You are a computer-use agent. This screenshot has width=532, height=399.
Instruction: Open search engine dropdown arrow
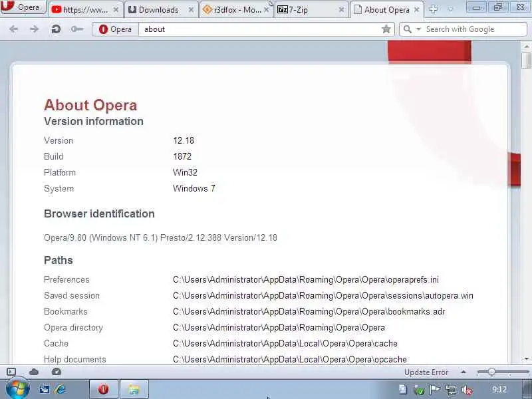coord(419,29)
